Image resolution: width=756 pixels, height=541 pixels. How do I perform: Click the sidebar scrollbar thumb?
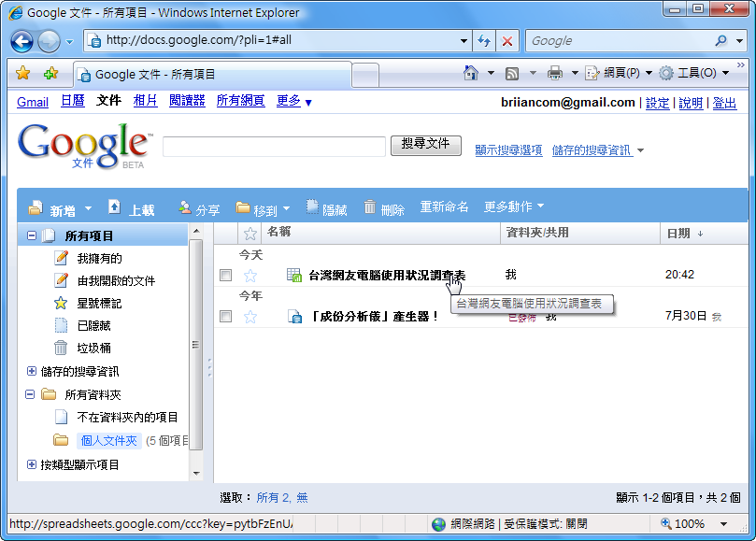click(195, 345)
